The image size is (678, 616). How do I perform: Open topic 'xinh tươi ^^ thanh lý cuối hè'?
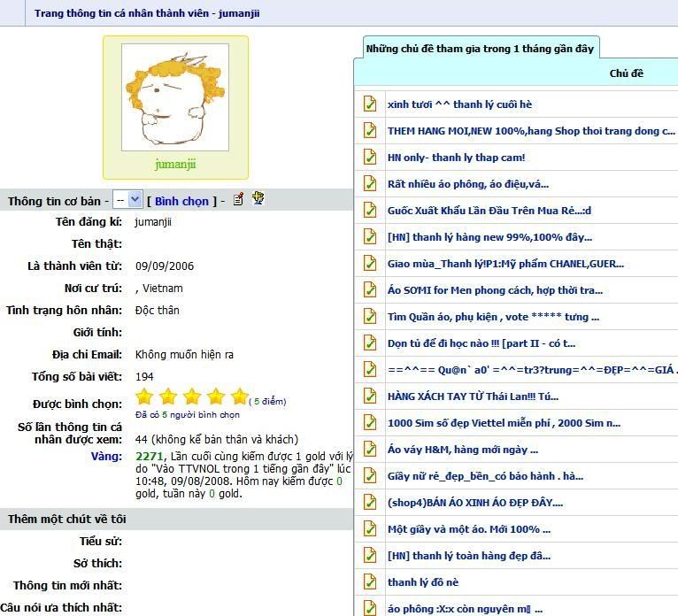[459, 104]
